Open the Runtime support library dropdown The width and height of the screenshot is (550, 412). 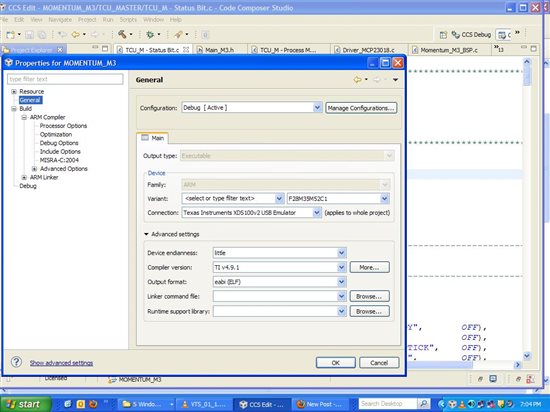[x=342, y=311]
